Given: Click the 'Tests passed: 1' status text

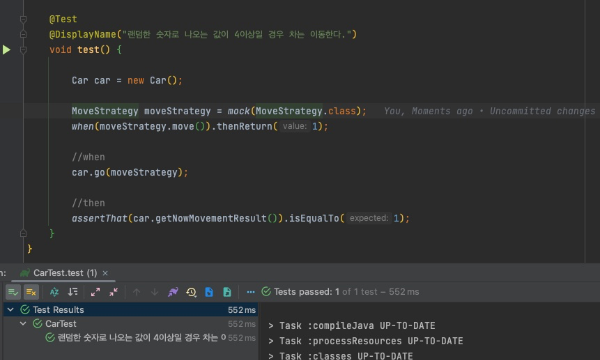Looking at the screenshot, I should (x=307, y=292).
